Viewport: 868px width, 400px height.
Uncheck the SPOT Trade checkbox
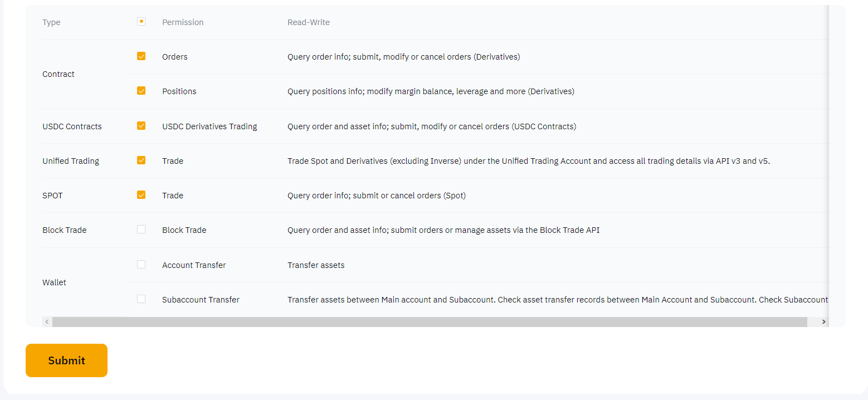[142, 195]
